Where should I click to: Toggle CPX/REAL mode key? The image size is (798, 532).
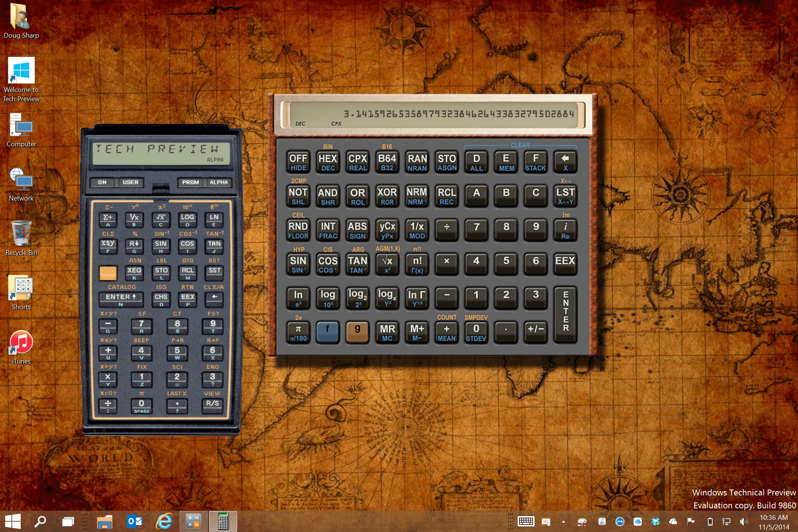click(x=358, y=162)
